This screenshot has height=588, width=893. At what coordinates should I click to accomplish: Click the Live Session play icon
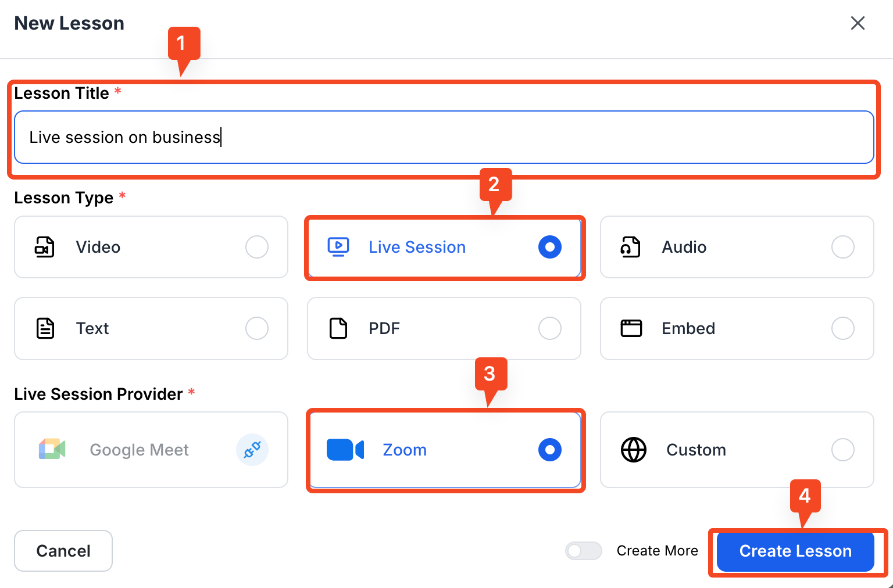[338, 247]
